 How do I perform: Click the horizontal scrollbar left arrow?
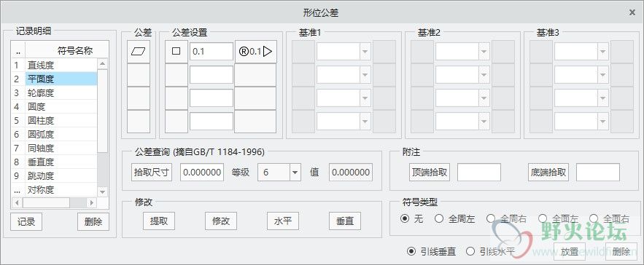[x=17, y=202]
